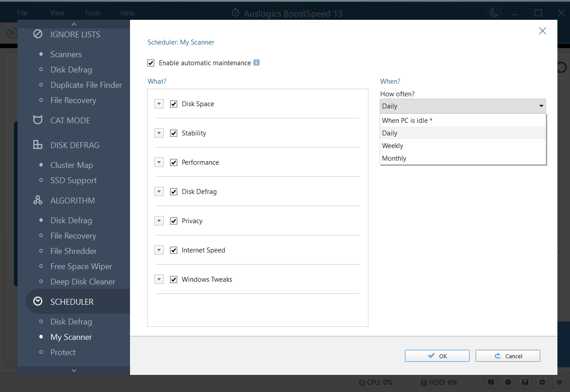
Task: Uncheck the Disk Space checkbox
Action: [174, 104]
